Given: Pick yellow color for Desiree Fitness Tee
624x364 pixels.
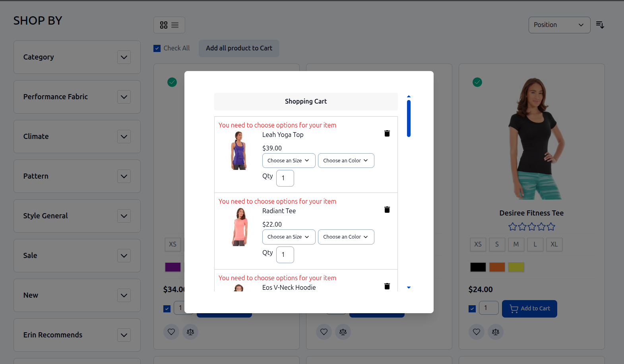Looking at the screenshot, I should [x=516, y=267].
